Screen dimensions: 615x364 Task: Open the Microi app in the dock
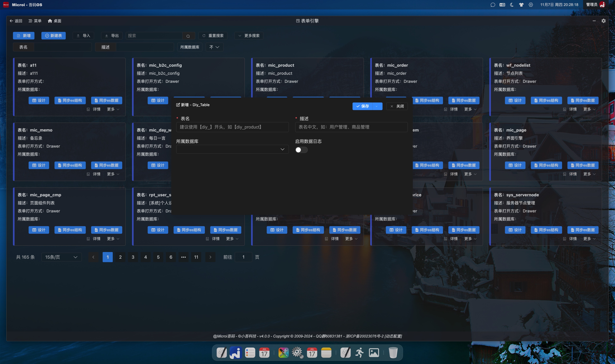coord(236,353)
